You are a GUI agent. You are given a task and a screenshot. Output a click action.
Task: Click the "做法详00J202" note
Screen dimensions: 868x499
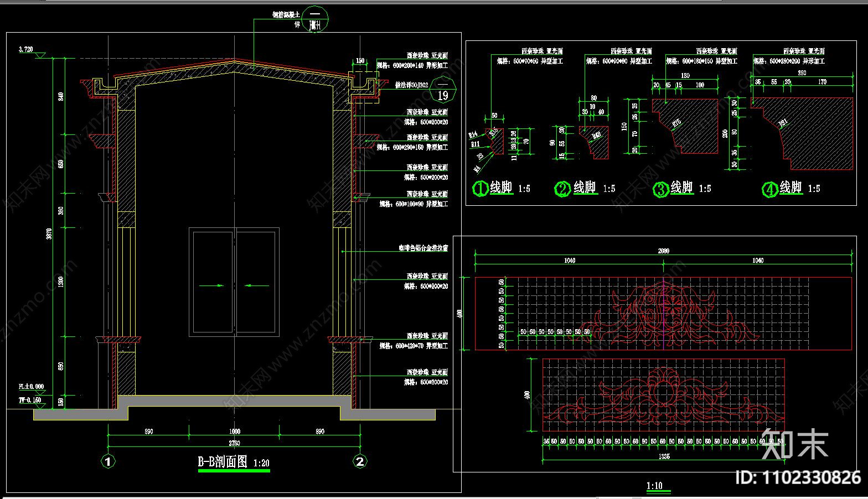pyautogui.click(x=412, y=85)
